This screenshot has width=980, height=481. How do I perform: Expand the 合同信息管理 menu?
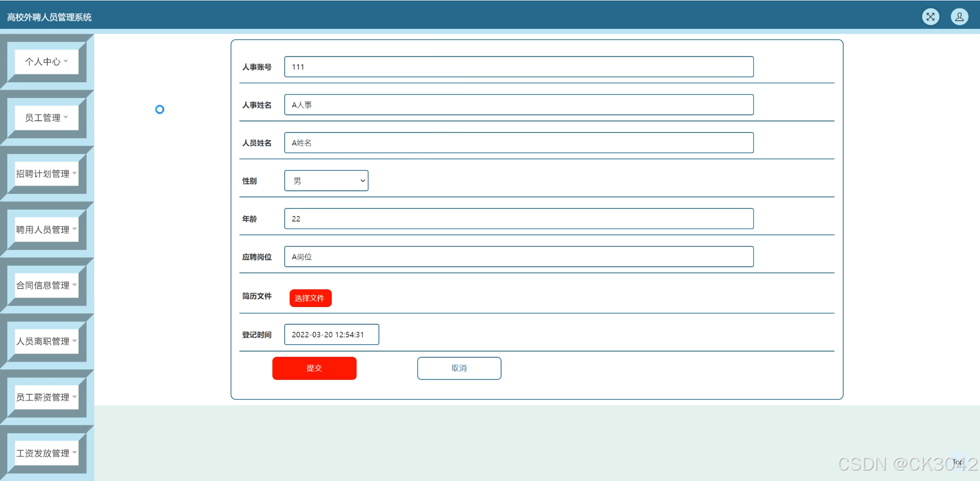47,285
